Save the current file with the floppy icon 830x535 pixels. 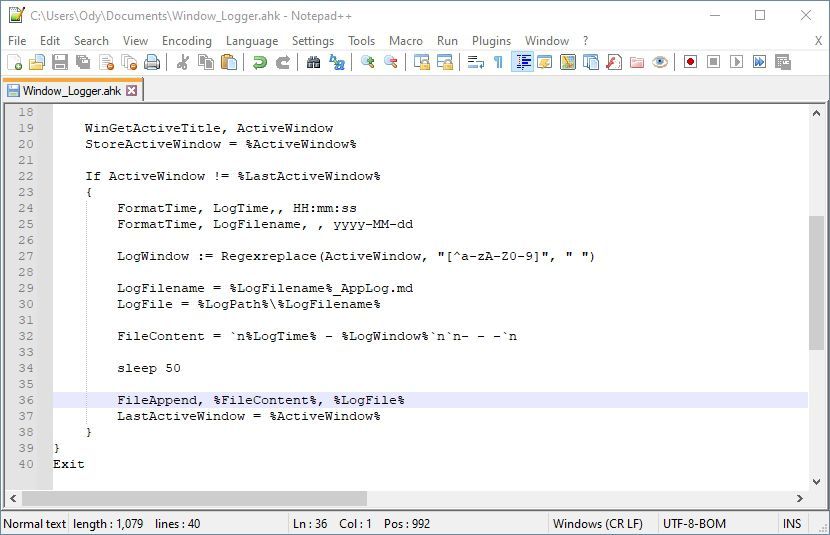(60, 62)
